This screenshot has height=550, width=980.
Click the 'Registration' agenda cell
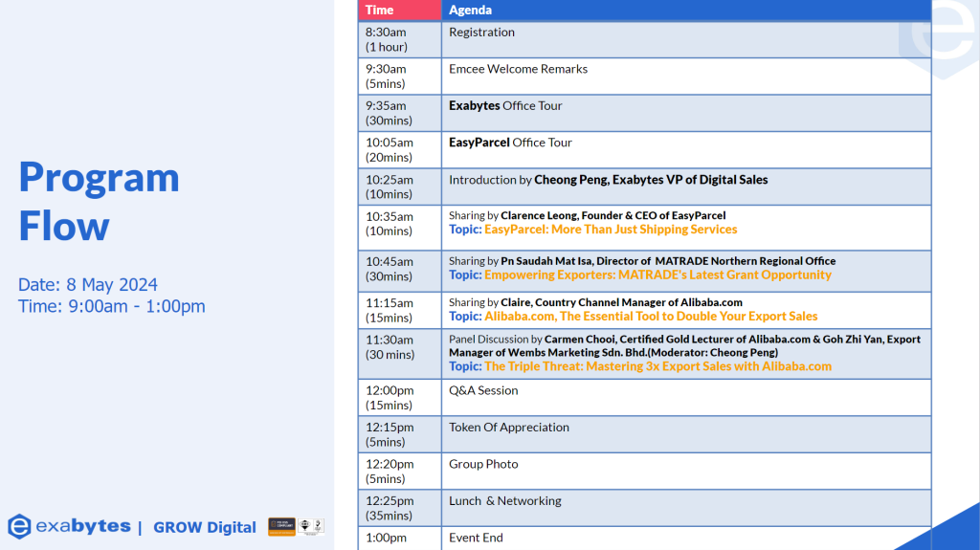pos(686,39)
